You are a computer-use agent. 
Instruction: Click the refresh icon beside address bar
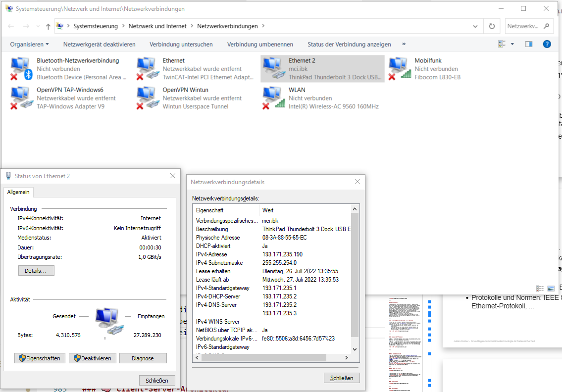[492, 26]
